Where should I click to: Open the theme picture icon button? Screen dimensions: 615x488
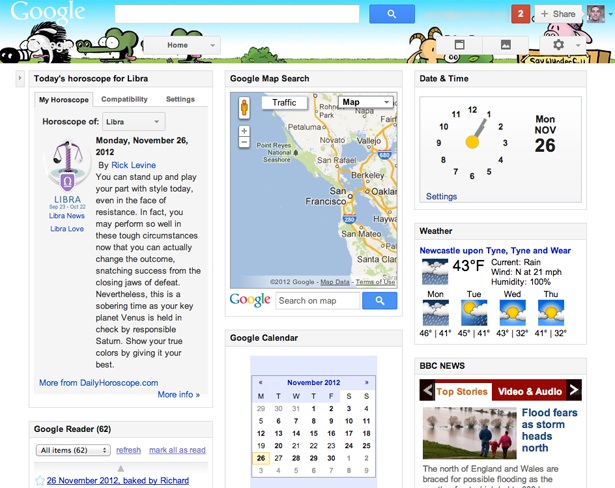coord(506,45)
